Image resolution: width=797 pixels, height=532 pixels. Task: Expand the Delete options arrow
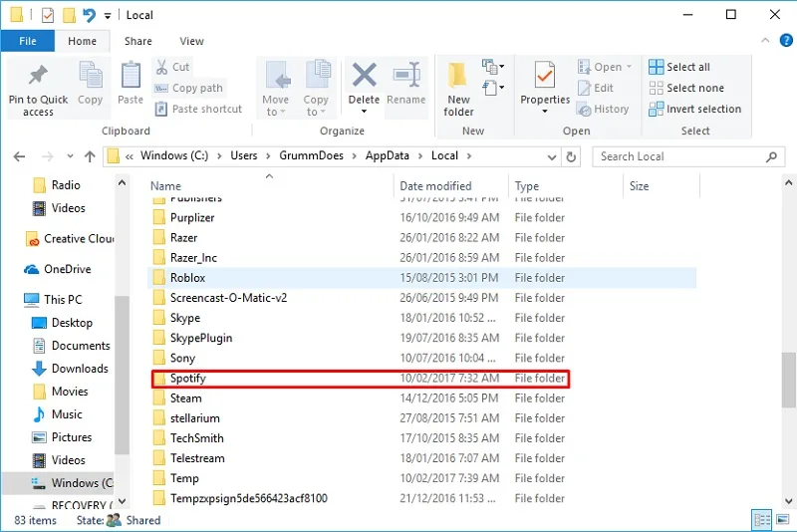pyautogui.click(x=364, y=112)
